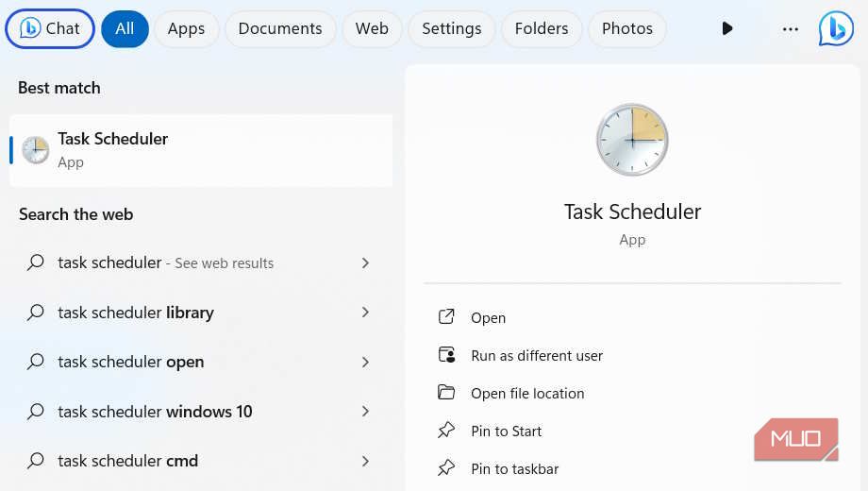Click the Bing Chat icon at top right
Viewport: 868px width, 491px height.
(x=836, y=28)
